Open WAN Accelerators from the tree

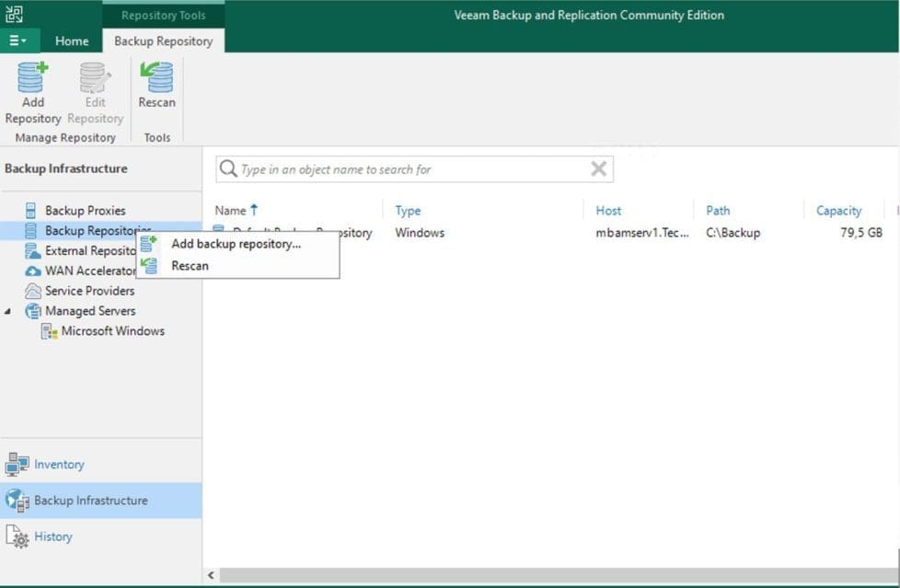(90, 271)
